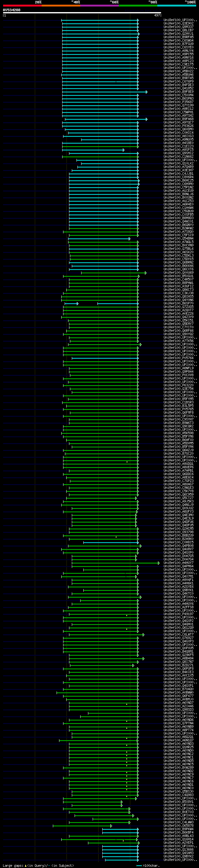The image size is (199, 868).
Task: Select hit label UniRef100_Q3E902
Action: 179,24
